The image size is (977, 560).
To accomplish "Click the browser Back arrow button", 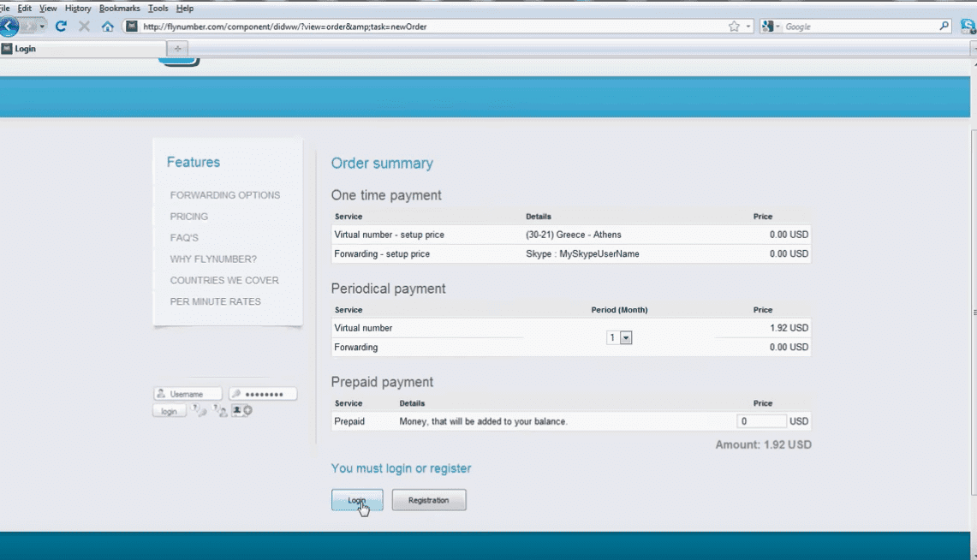I will (9, 27).
